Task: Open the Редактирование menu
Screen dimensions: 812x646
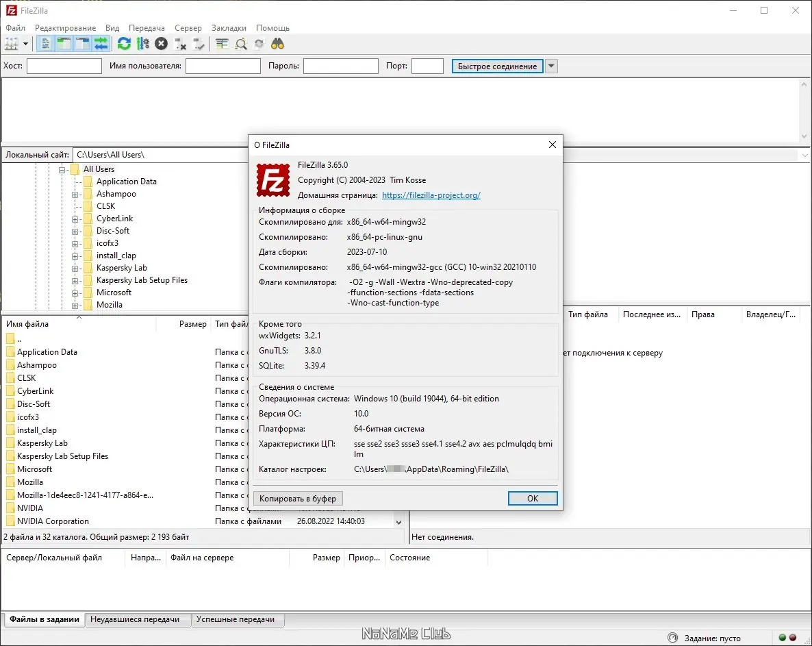Action: (x=65, y=28)
